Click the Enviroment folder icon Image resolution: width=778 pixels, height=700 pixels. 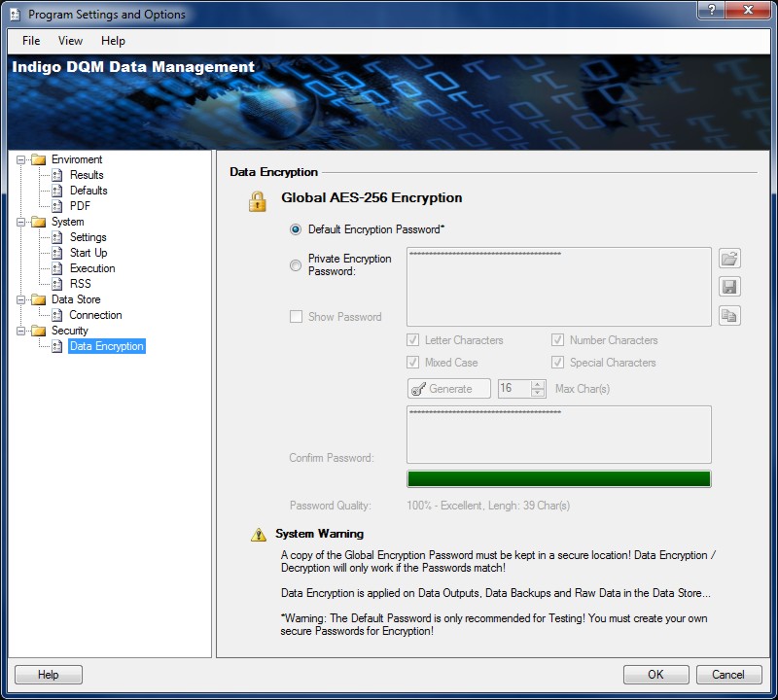point(38,159)
